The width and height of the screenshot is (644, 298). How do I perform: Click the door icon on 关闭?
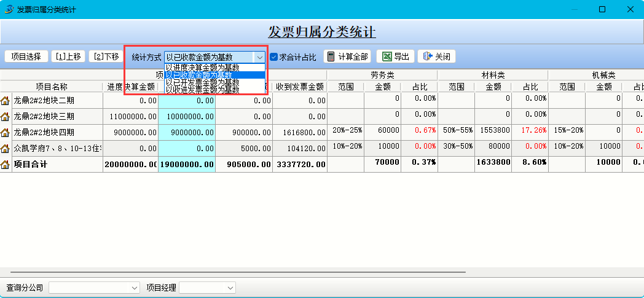tap(428, 57)
